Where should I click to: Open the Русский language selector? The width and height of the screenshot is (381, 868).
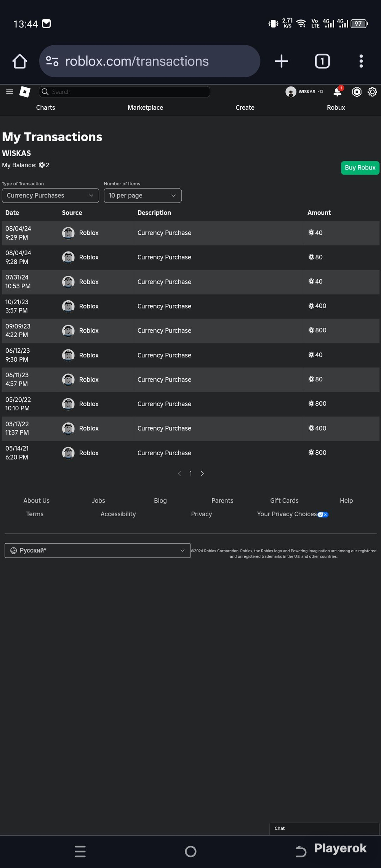[x=98, y=550]
